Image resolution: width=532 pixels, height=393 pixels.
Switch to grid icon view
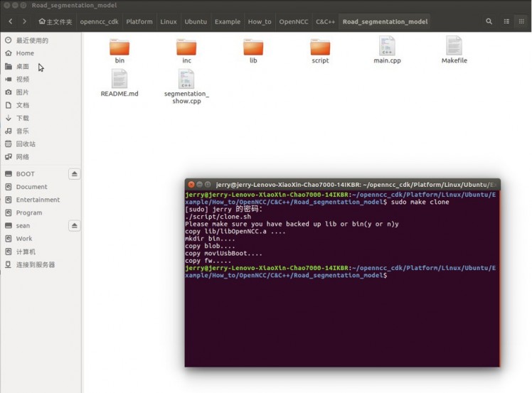[x=521, y=21]
